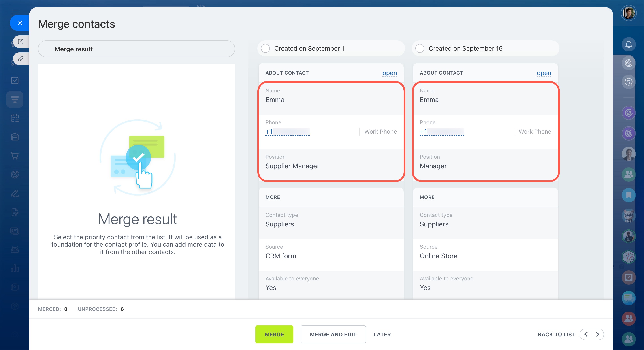Go to previous duplicate with left chevron
The width and height of the screenshot is (644, 350).
[x=586, y=334]
